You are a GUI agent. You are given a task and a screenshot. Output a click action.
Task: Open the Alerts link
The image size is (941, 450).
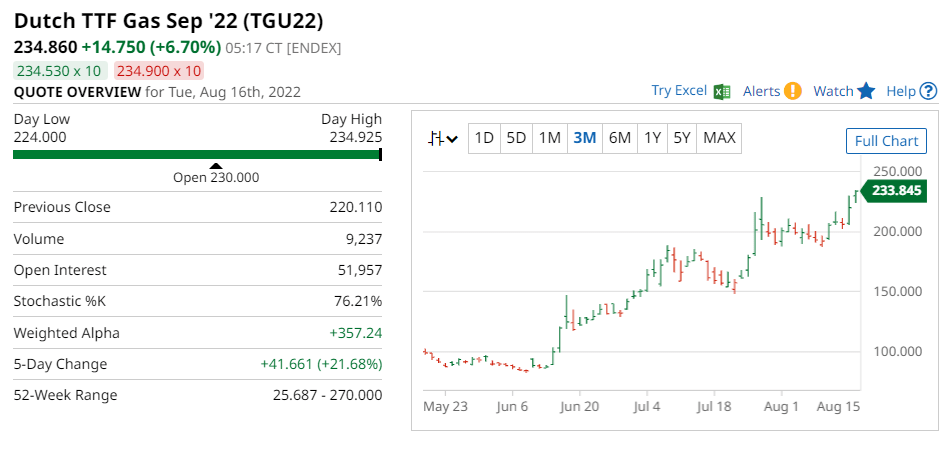761,91
